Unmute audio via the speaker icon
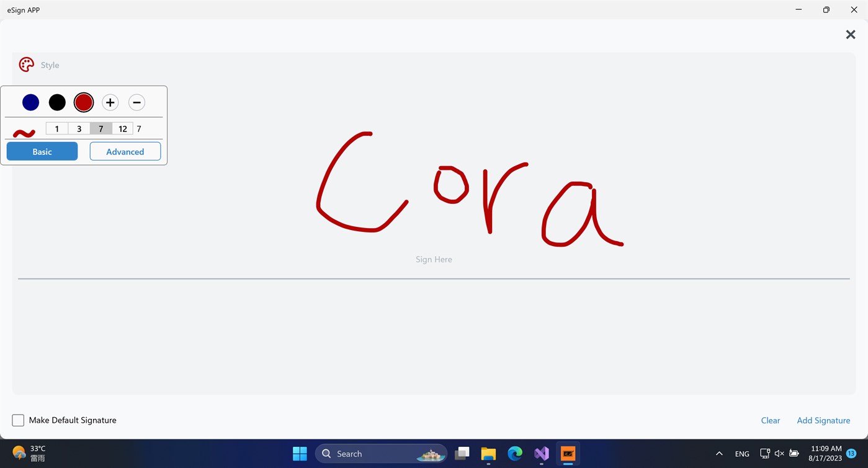This screenshot has width=868, height=468. (779, 453)
